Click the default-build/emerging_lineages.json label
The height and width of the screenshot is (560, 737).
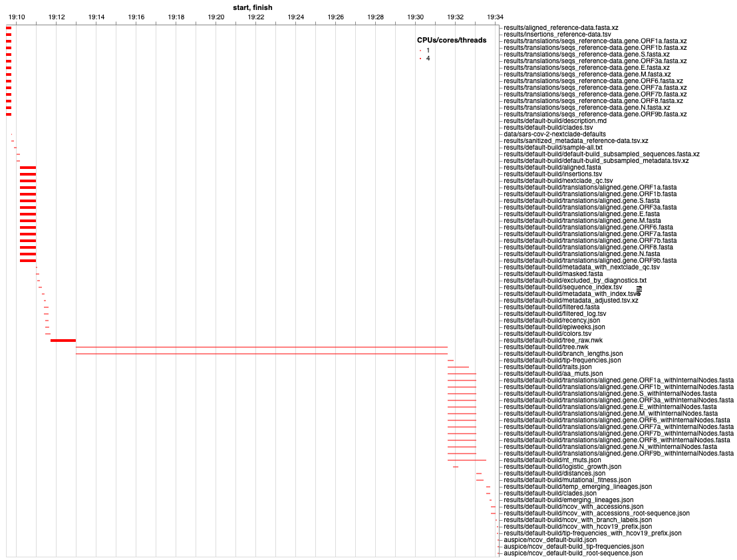click(568, 500)
